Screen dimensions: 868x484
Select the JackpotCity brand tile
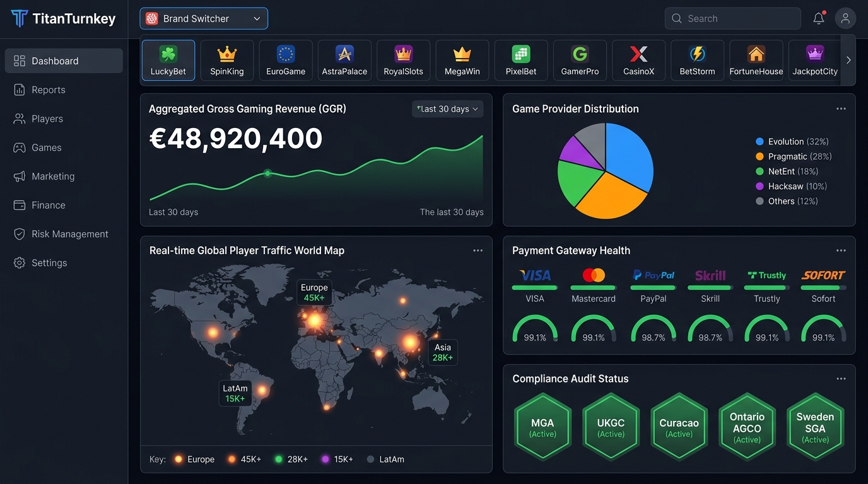[815, 60]
